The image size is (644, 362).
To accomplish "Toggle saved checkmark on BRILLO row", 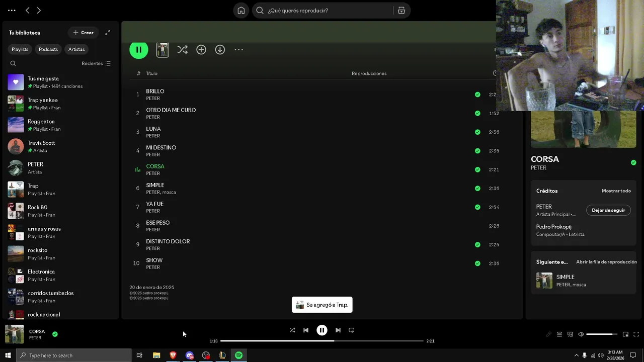I will (477, 95).
